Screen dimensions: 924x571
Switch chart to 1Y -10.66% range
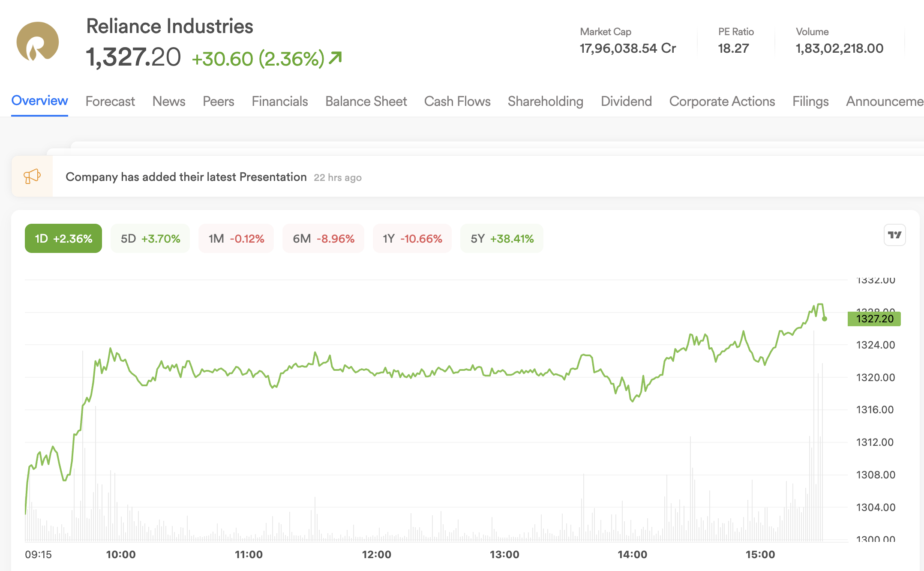tap(412, 238)
